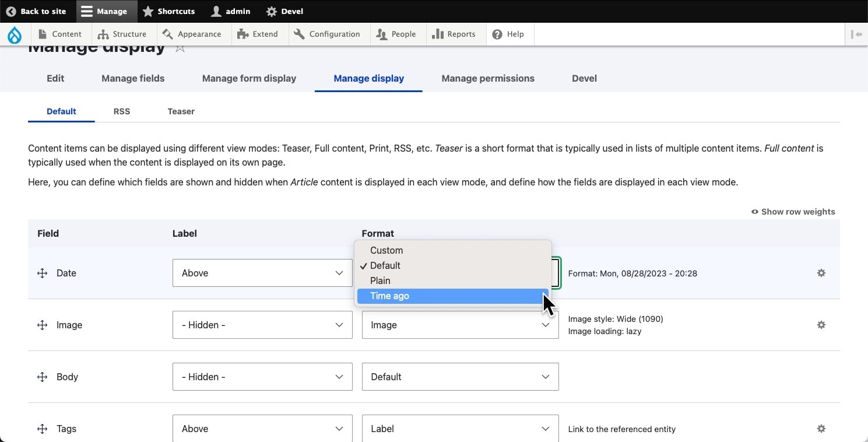Switch to the Manage fields tab
This screenshot has height=442, width=868.
pos(133,78)
